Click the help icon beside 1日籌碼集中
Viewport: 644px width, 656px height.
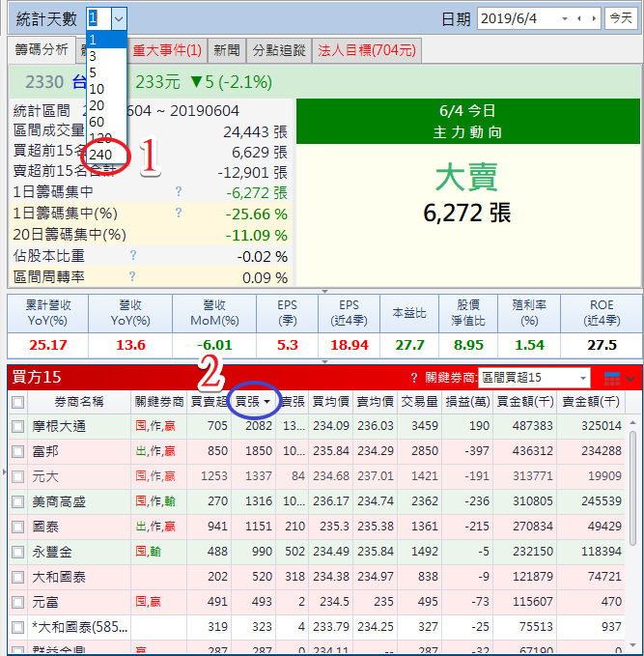[179, 191]
